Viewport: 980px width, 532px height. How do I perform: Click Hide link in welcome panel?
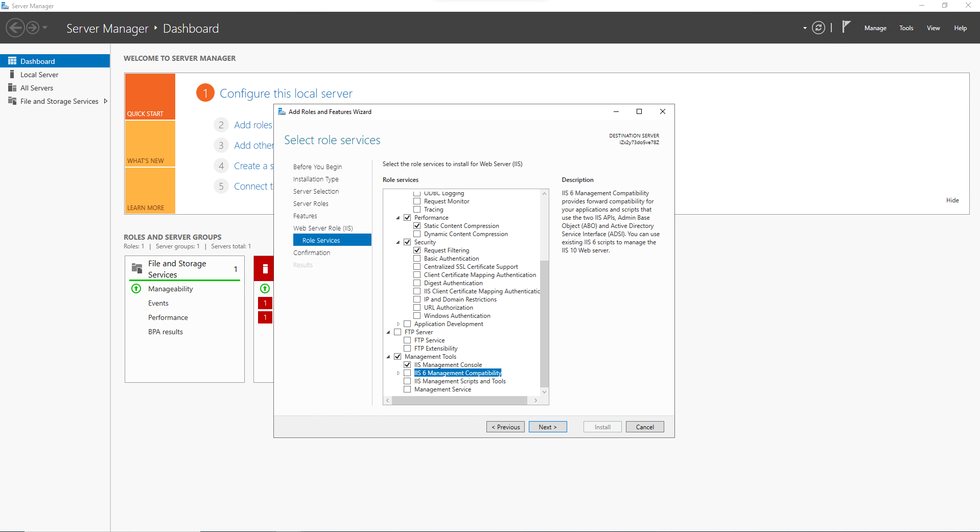[x=952, y=200]
